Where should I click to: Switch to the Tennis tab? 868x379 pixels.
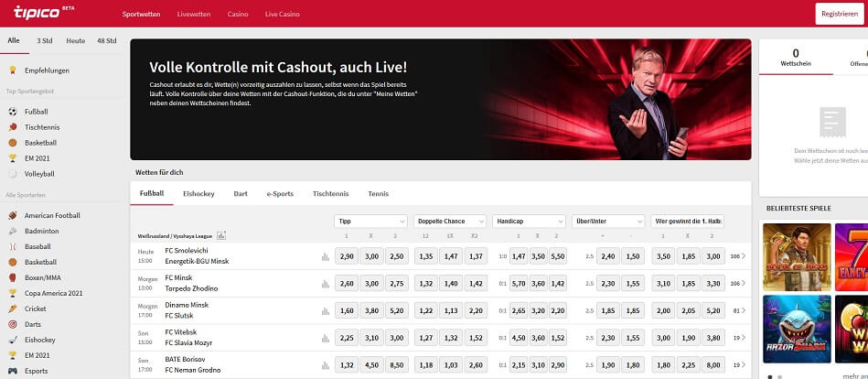coord(378,194)
